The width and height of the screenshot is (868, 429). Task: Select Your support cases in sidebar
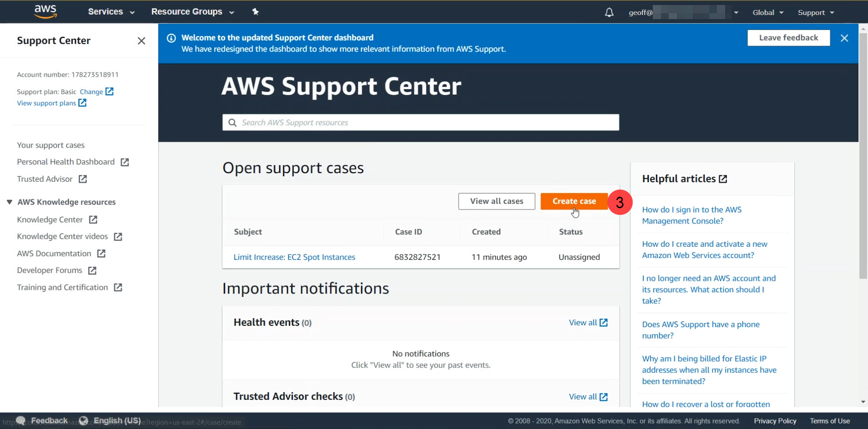pyautogui.click(x=51, y=145)
